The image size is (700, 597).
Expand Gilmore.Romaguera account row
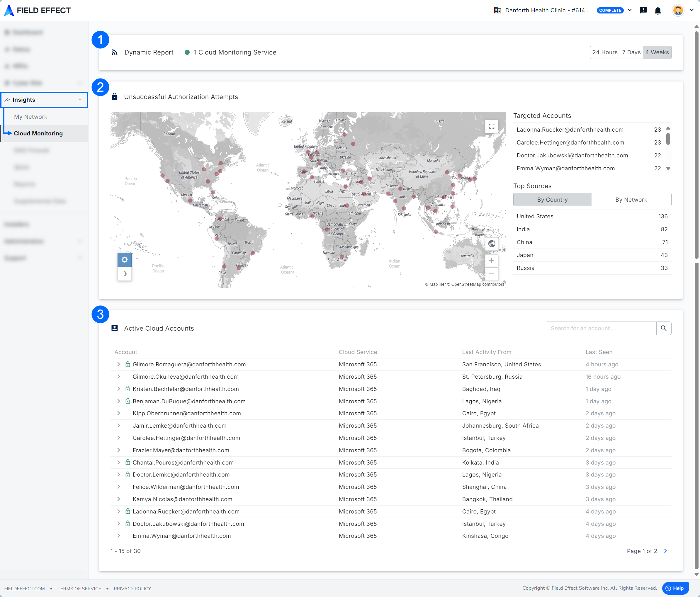coord(119,364)
